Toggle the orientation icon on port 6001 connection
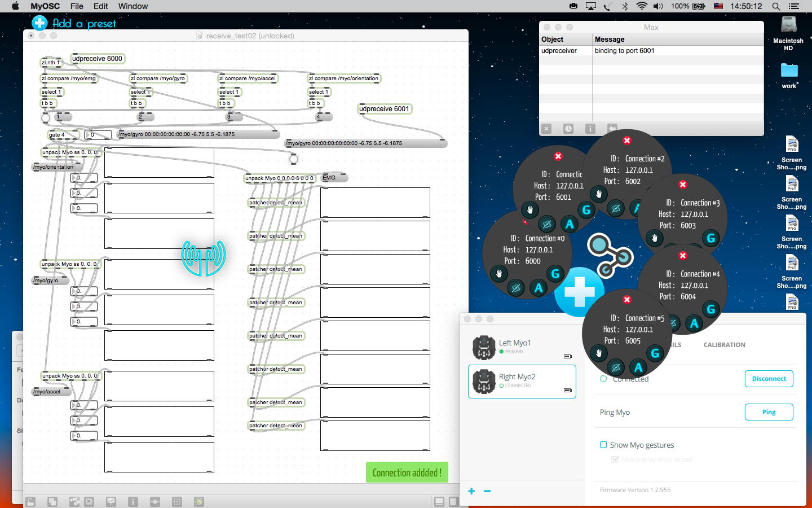 [x=546, y=225]
